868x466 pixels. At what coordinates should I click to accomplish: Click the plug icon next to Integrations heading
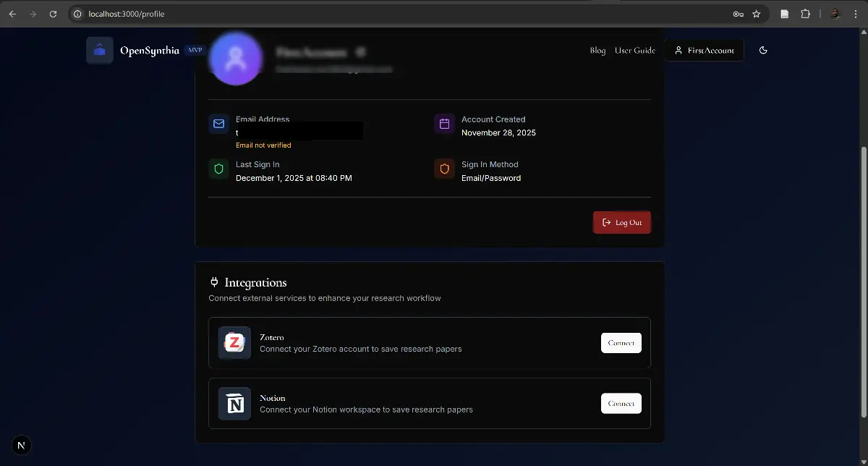click(x=213, y=281)
